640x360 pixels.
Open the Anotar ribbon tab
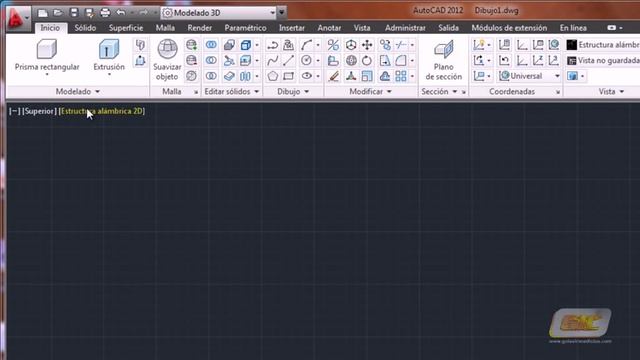[329, 28]
